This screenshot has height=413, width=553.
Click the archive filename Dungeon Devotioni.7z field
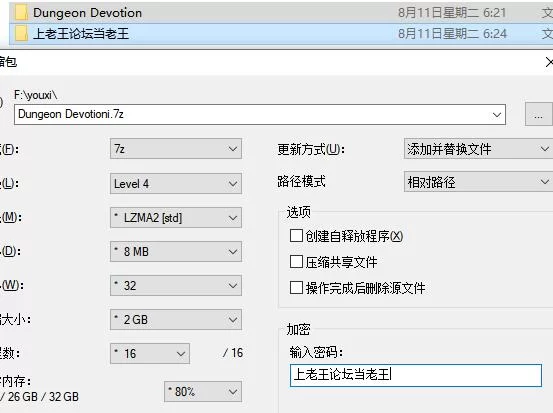click(260, 114)
